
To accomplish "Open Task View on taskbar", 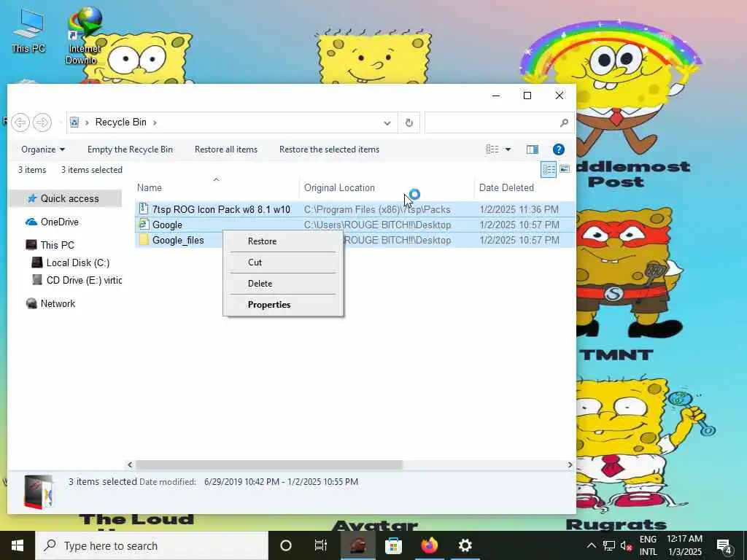I will [x=321, y=545].
